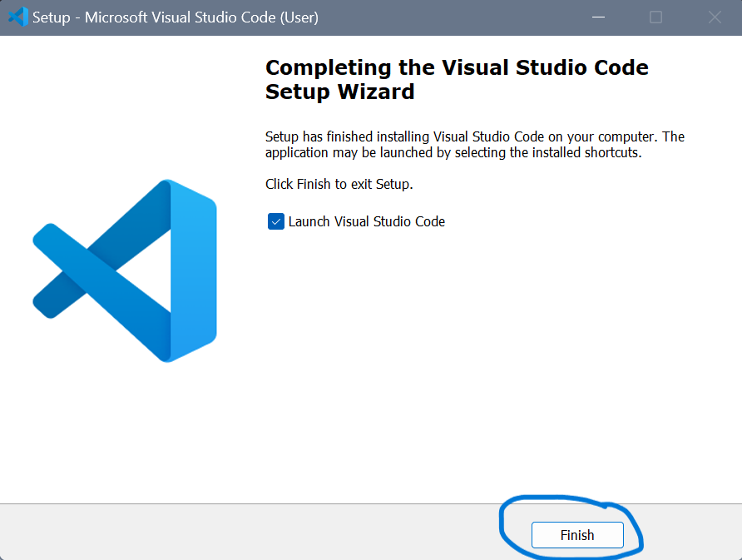The width and height of the screenshot is (742, 560).
Task: Minimize the Setup window
Action: click(599, 17)
